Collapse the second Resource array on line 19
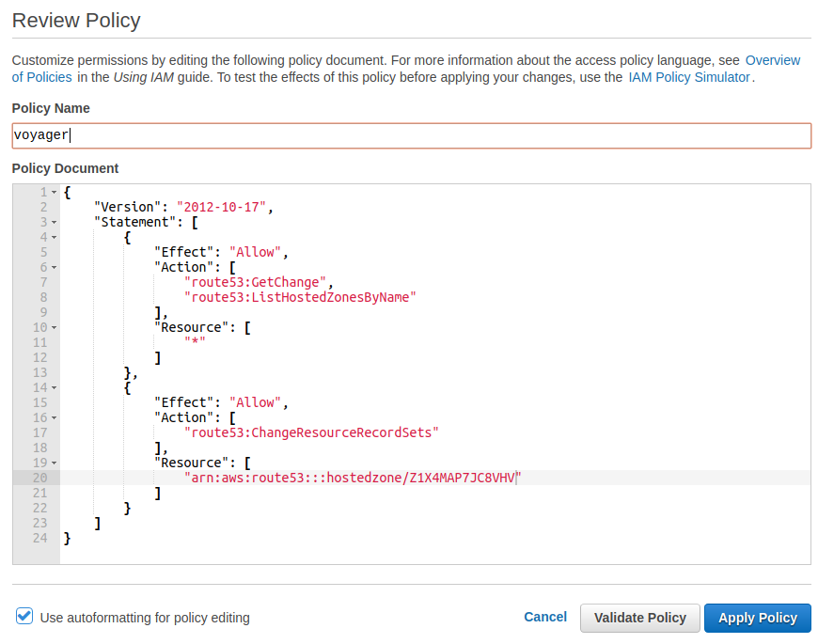This screenshot has height=644, width=818. click(54, 463)
